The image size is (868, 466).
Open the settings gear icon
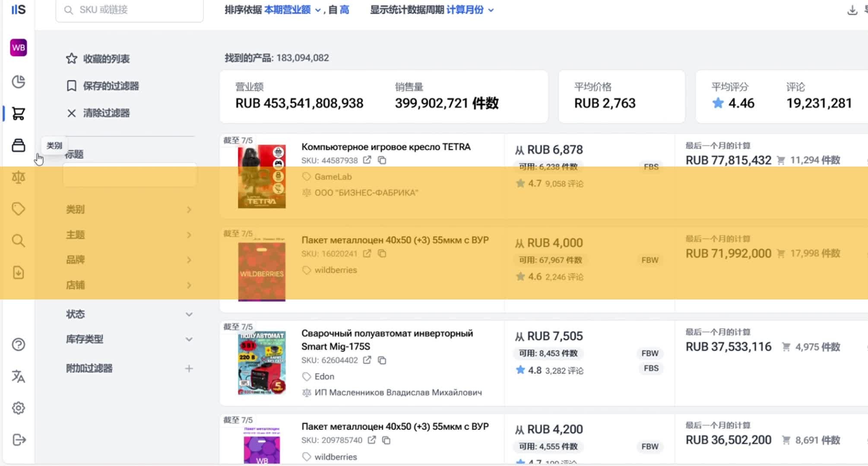point(18,408)
